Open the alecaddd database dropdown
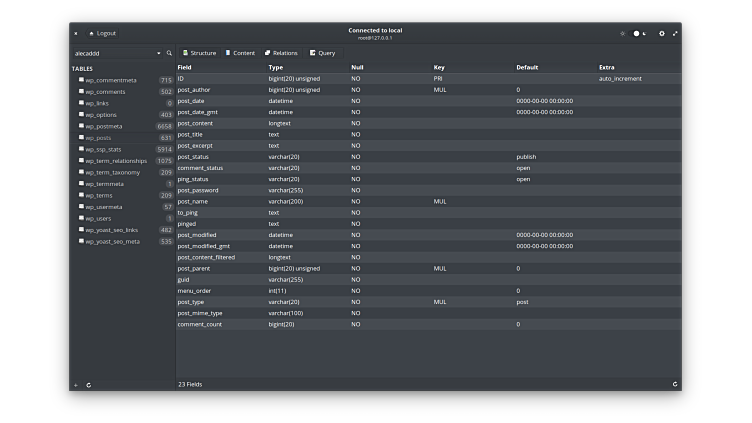The height and width of the screenshot is (423, 752). click(116, 53)
